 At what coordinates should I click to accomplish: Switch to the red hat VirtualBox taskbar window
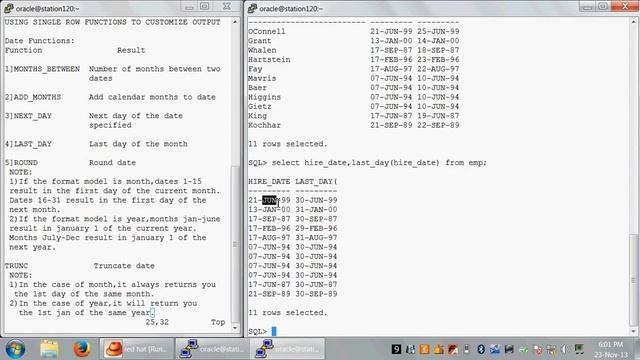point(136,349)
